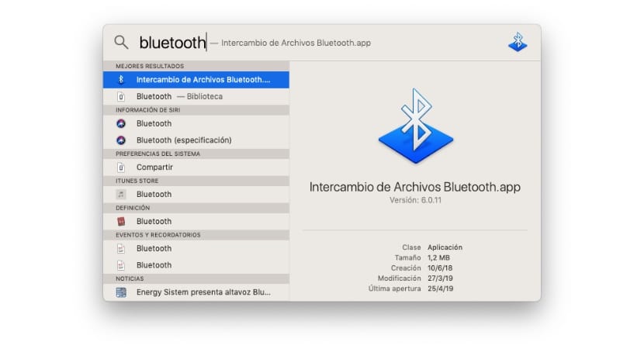The width and height of the screenshot is (644, 349).
Task: Click the Siri compass icon beside first Bluetooth suggestion
Action: point(120,123)
